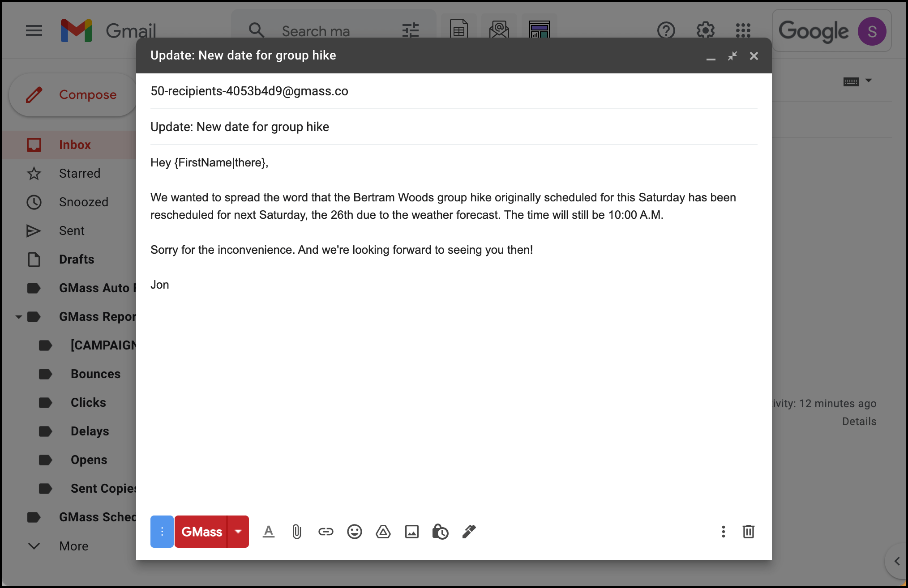Attach files with paperclip icon
The image size is (908, 588).
297,532
